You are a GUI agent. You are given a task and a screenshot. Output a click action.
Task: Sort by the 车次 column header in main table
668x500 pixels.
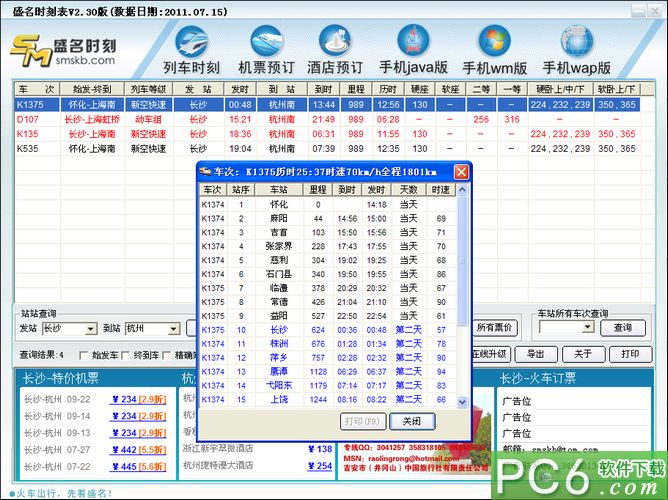point(37,89)
